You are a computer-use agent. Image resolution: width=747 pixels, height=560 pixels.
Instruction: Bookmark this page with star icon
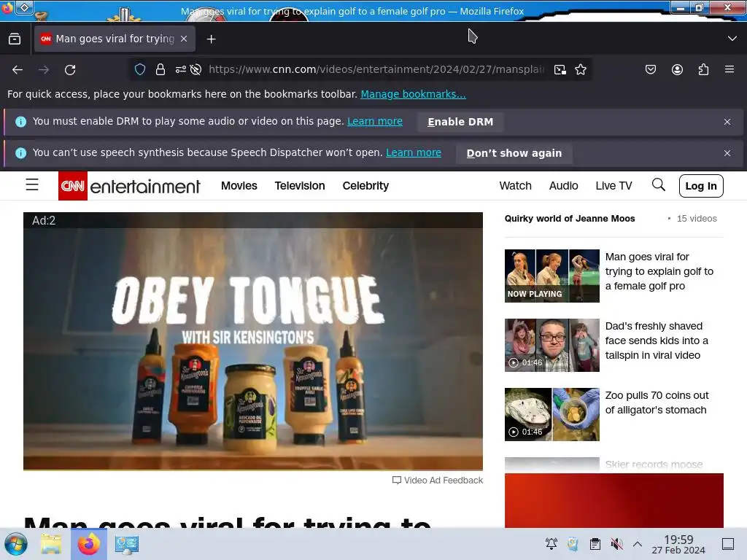[580, 69]
